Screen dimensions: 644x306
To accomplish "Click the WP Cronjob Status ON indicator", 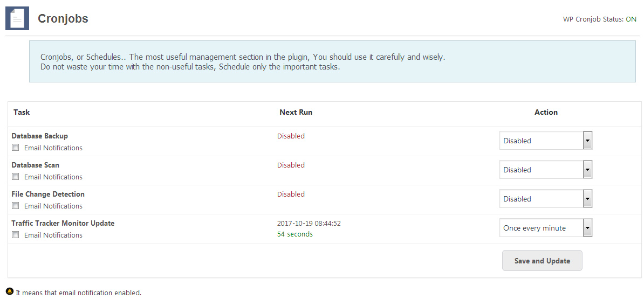I will (x=631, y=19).
